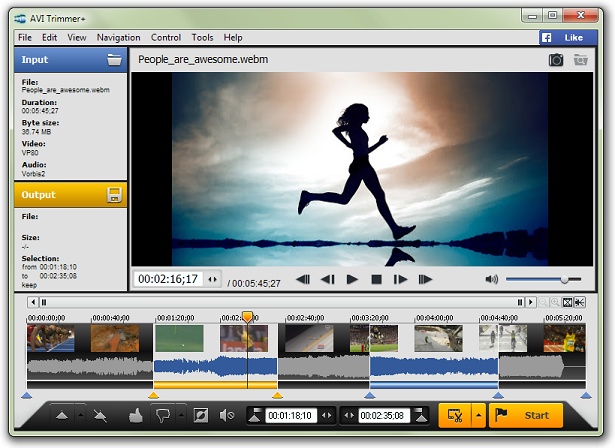The height and width of the screenshot is (448, 615).
Task: Click the add marker icon
Action: [x=62, y=415]
